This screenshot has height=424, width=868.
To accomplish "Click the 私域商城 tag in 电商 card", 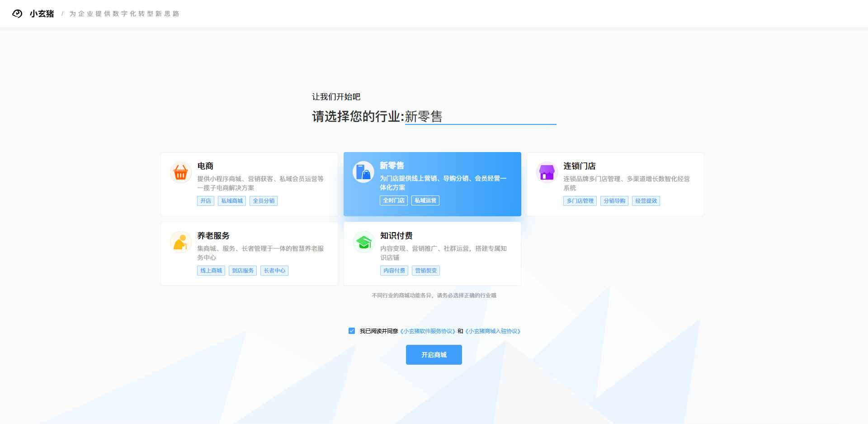I will point(232,201).
